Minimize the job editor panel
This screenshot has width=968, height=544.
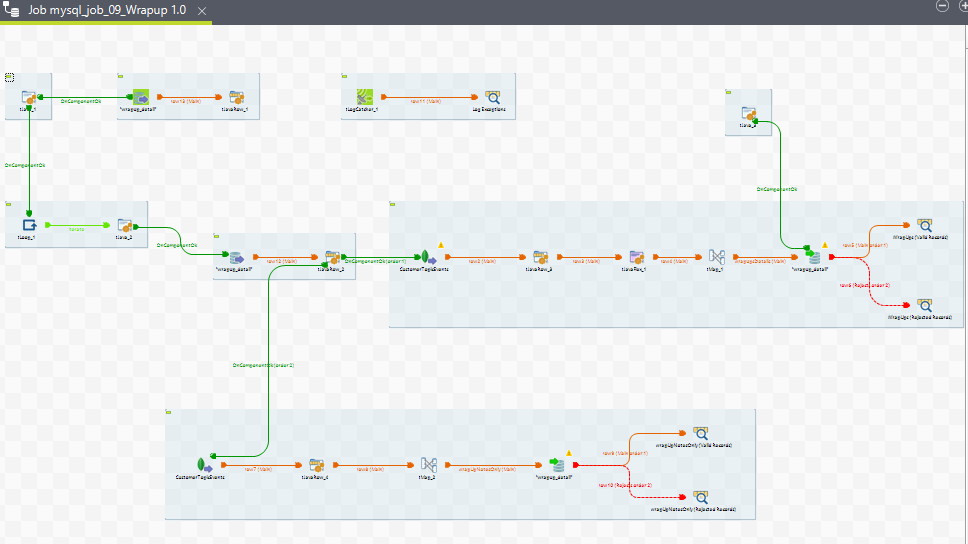pos(942,6)
